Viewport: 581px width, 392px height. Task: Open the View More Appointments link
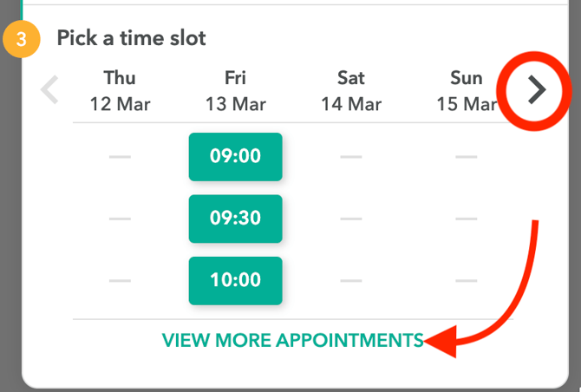292,340
